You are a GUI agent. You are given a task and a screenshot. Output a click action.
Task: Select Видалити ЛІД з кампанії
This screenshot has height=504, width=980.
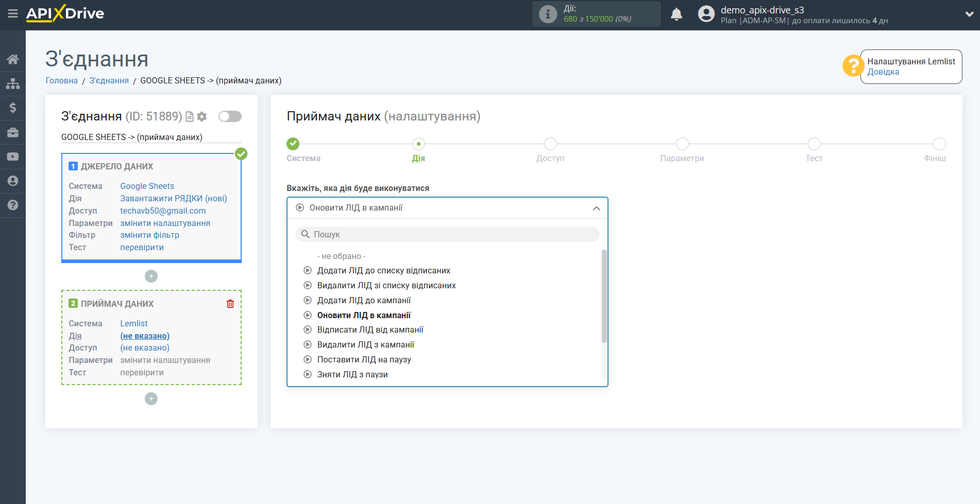click(365, 345)
